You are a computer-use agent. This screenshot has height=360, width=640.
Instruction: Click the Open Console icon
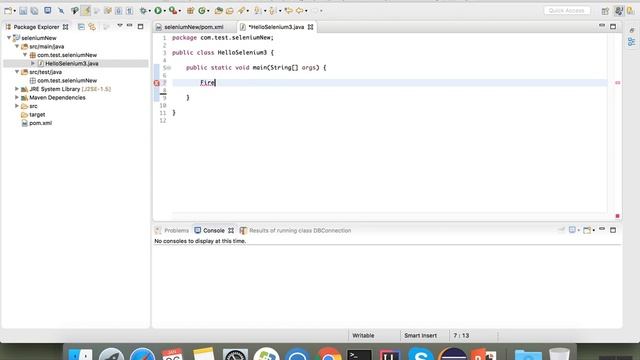pos(587,231)
